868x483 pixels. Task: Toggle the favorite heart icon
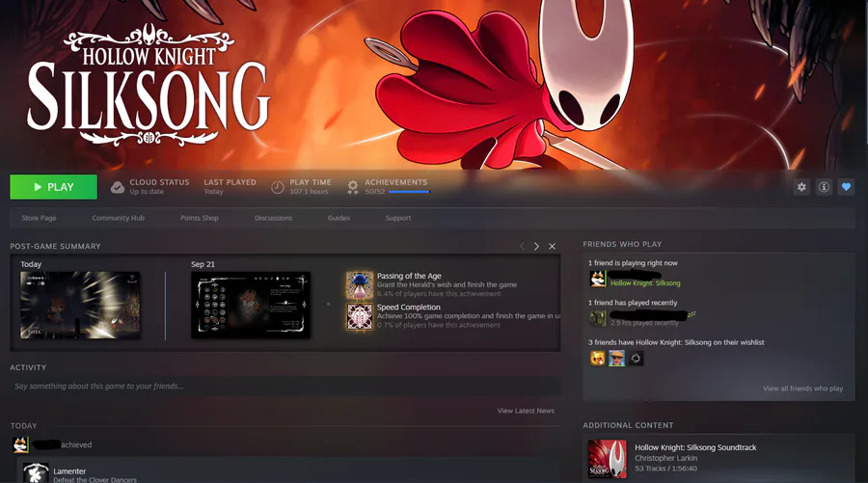[846, 187]
